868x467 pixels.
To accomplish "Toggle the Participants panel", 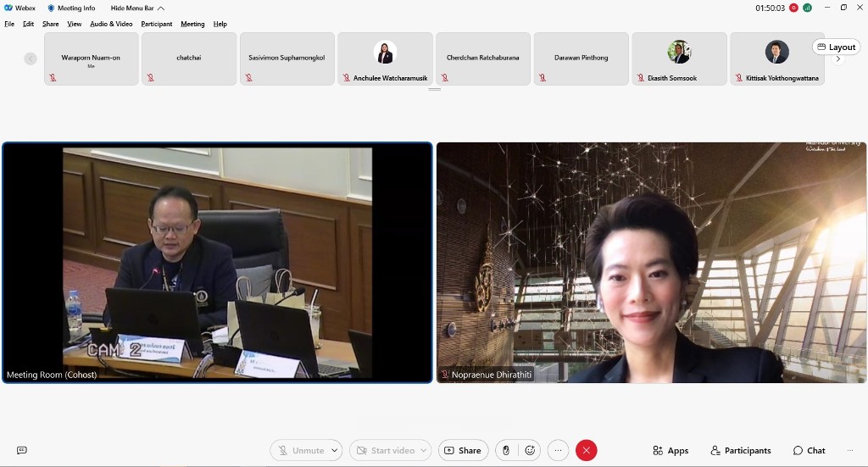I will pos(741,451).
